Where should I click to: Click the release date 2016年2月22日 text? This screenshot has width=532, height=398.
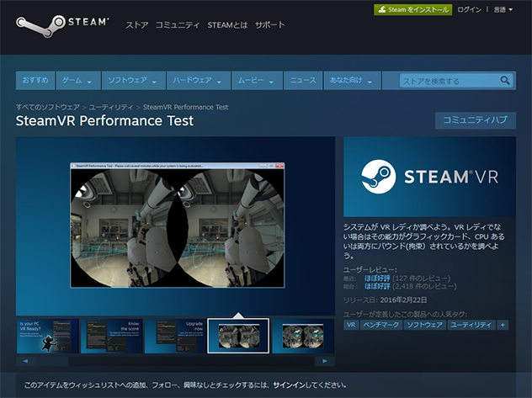[x=403, y=300]
